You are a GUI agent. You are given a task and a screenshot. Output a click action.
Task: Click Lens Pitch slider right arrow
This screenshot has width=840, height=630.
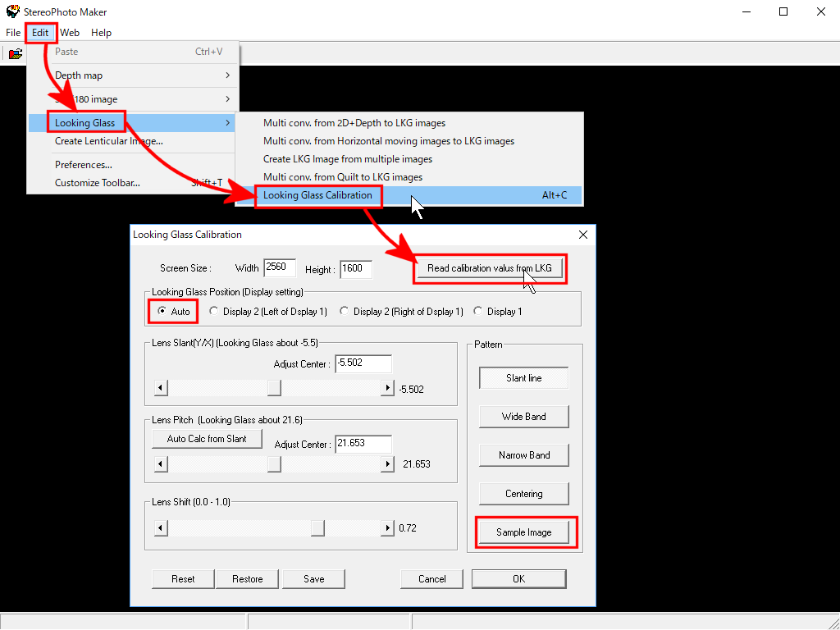tap(387, 464)
